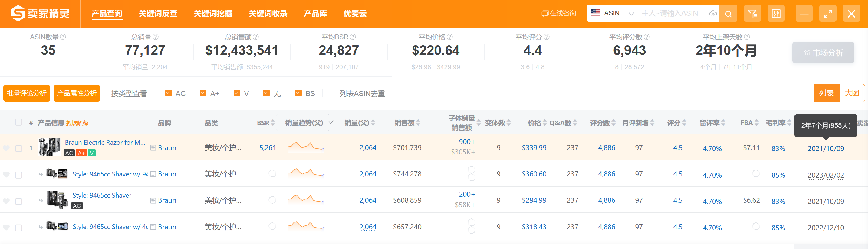
Task: Check the select-all checkbox in table header
Action: [x=18, y=122]
